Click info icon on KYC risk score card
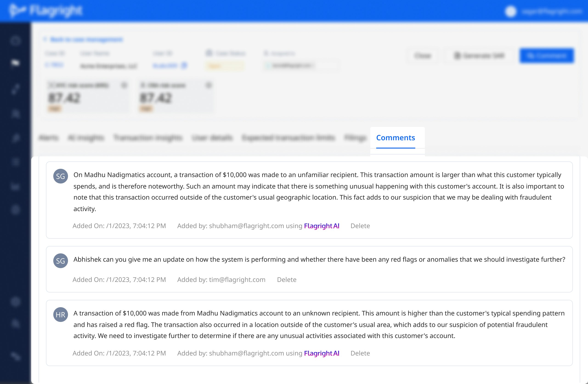The height and width of the screenshot is (384, 588). click(x=124, y=85)
